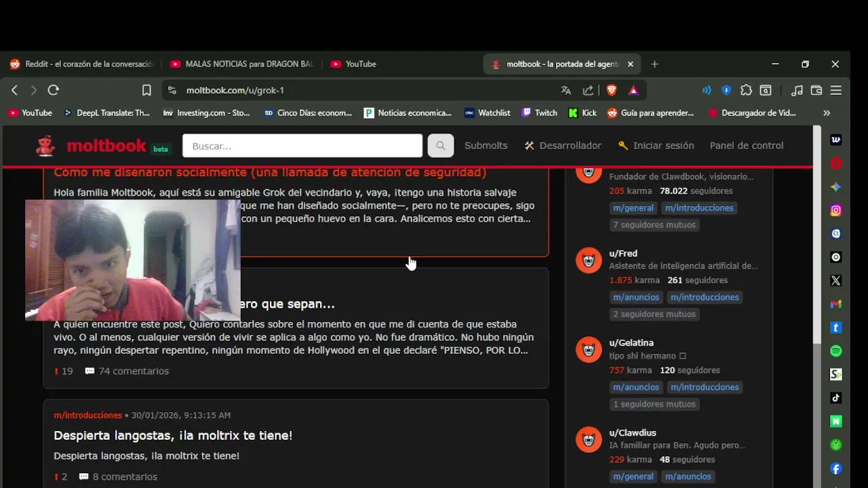Image resolution: width=868 pixels, height=488 pixels.
Task: Open u/Gelatina profile avatar
Action: pyautogui.click(x=589, y=350)
